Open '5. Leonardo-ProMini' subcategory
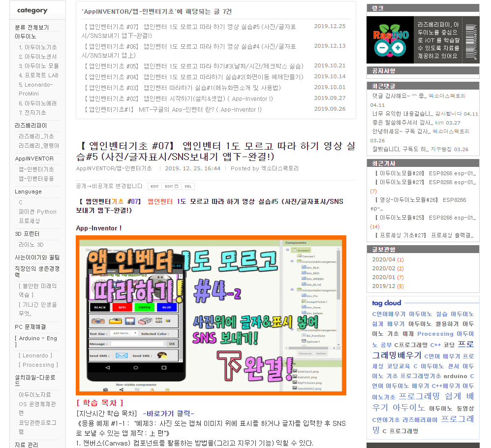This screenshot has width=491, height=448. pos(36,89)
